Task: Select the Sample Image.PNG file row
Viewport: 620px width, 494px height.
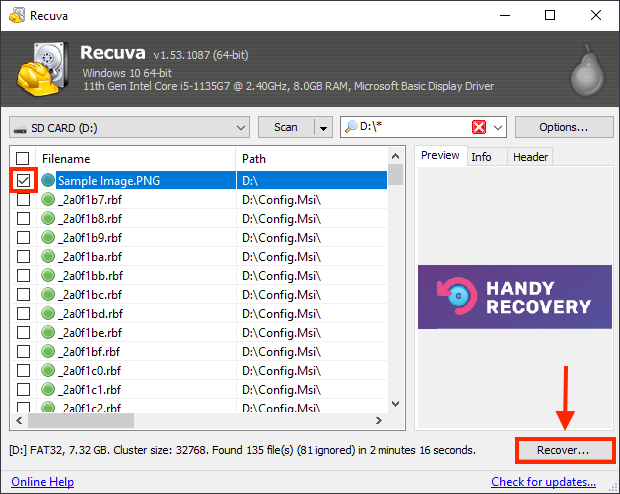Action: tap(198, 180)
